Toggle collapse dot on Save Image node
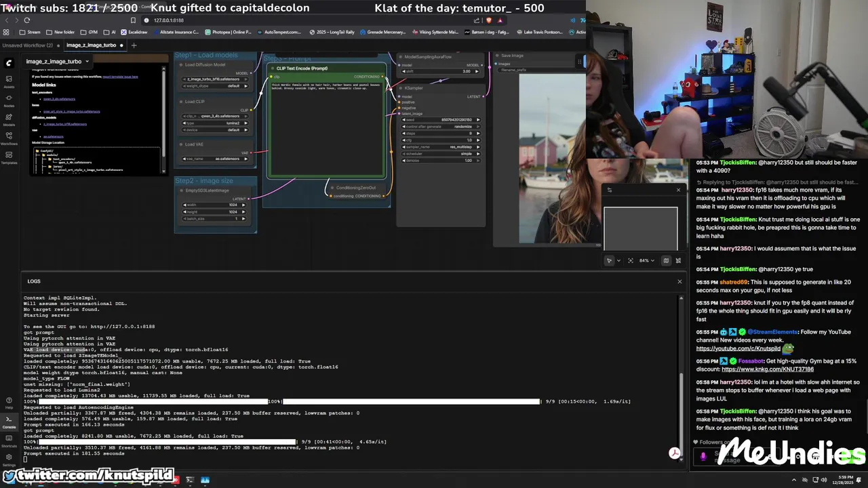Viewport: 868px width, 488px height. pos(497,56)
